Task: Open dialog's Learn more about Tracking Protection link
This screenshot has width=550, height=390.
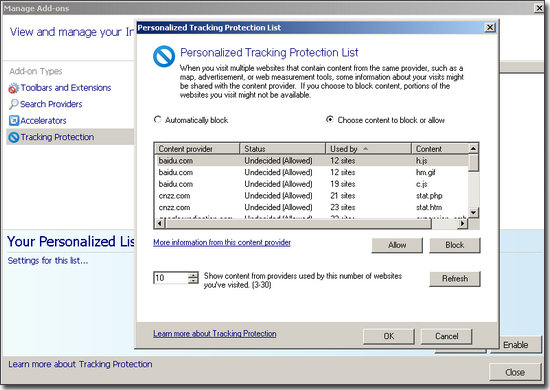Action: (x=215, y=334)
